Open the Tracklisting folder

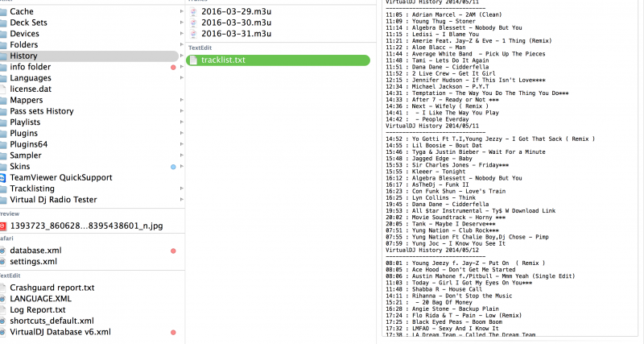tap(32, 189)
